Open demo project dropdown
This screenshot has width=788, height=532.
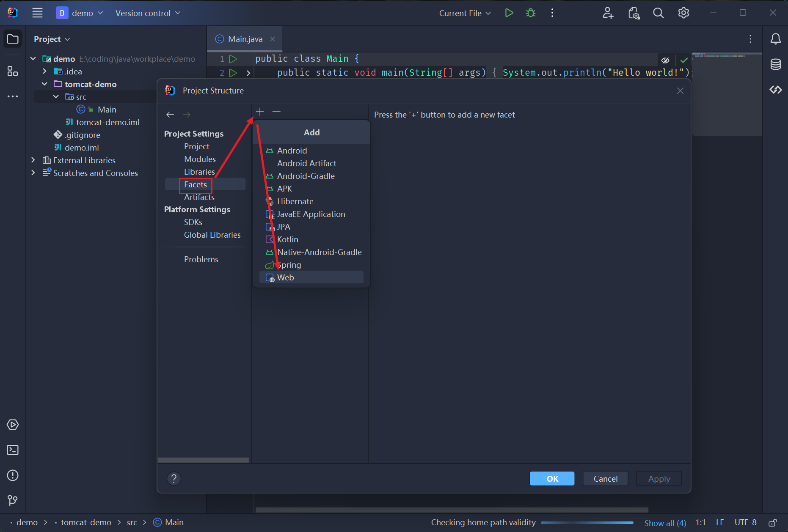80,13
